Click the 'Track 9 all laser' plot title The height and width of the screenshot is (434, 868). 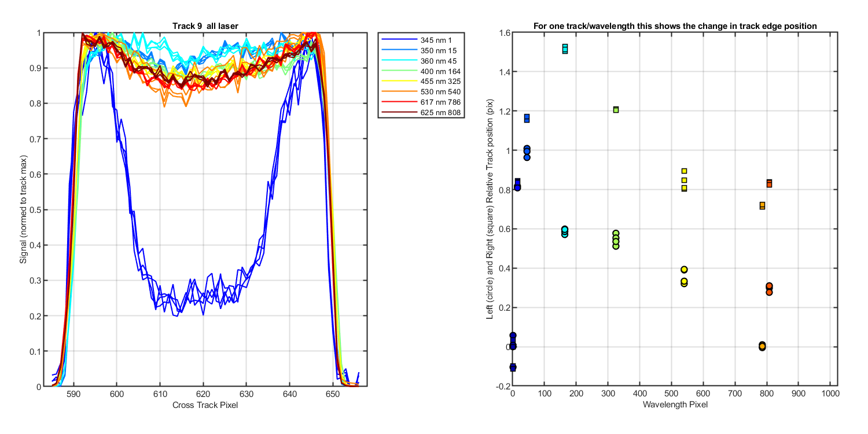205,25
